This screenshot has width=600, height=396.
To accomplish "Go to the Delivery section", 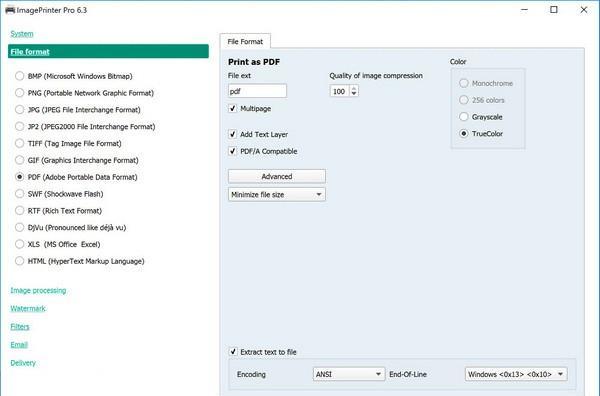I will point(23,363).
